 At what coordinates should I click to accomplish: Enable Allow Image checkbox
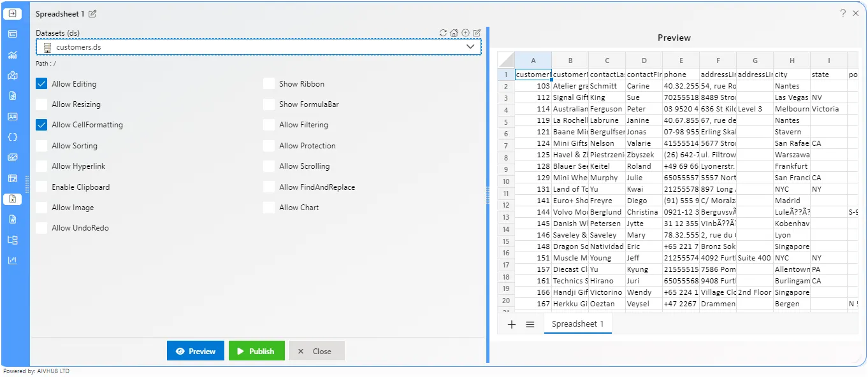[41, 208]
